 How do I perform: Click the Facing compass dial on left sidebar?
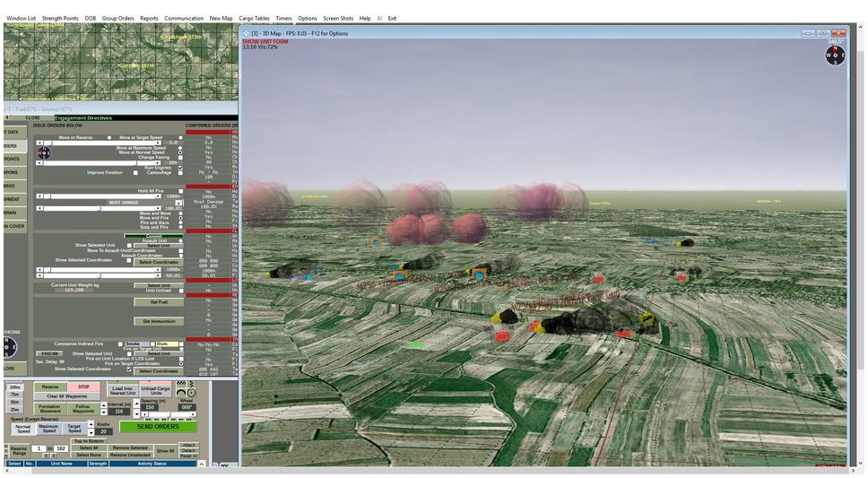tap(9, 347)
